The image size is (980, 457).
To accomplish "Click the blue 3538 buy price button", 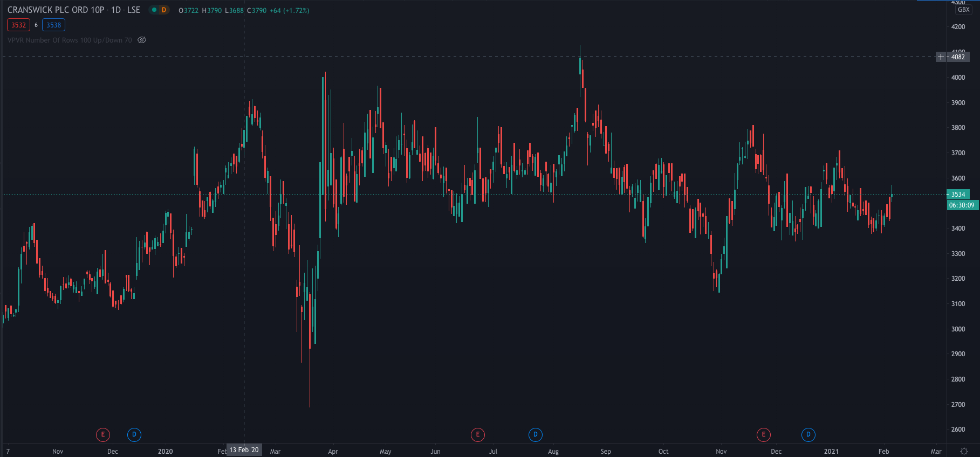I will click(53, 25).
